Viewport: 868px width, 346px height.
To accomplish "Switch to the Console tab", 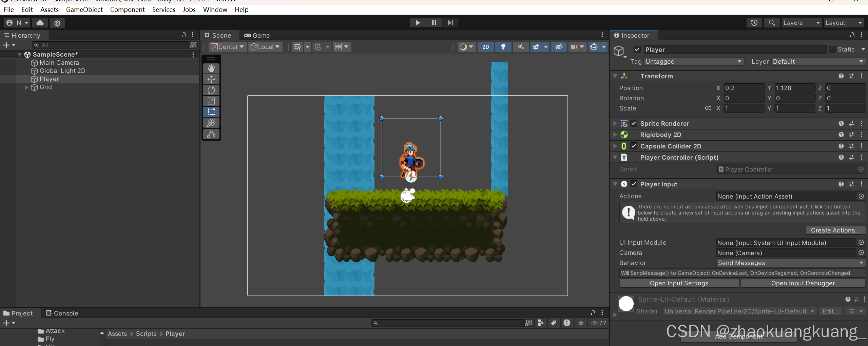I will 62,313.
